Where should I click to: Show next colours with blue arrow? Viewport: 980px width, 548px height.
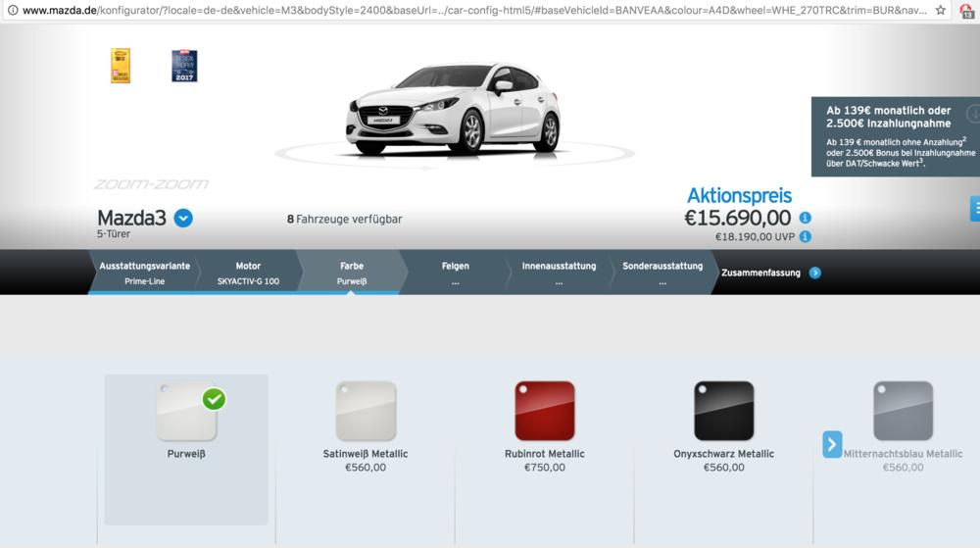[x=832, y=444]
